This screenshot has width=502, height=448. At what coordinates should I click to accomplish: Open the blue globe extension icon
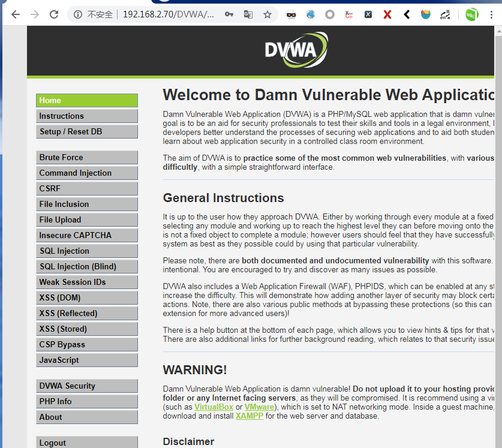tap(311, 14)
